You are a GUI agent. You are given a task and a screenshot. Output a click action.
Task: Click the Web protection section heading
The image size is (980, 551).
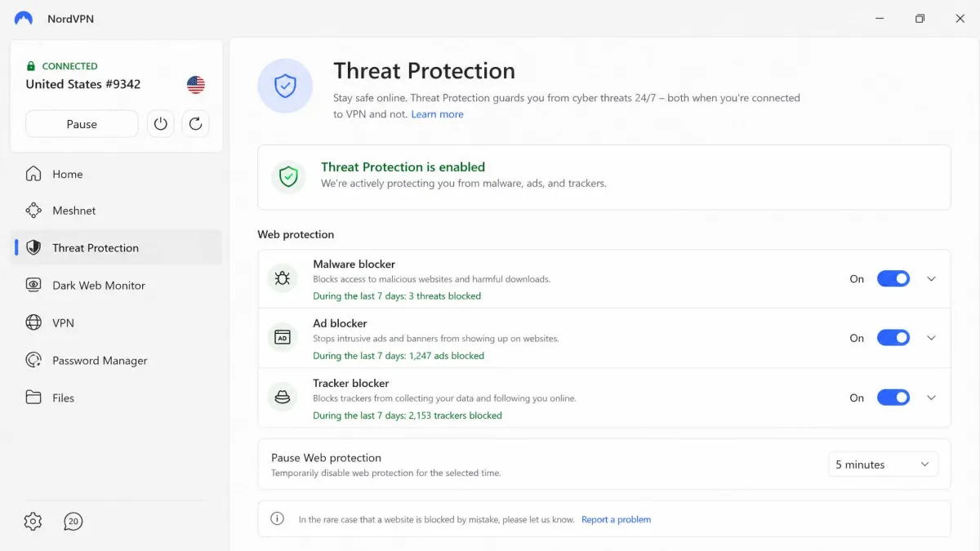tap(296, 234)
